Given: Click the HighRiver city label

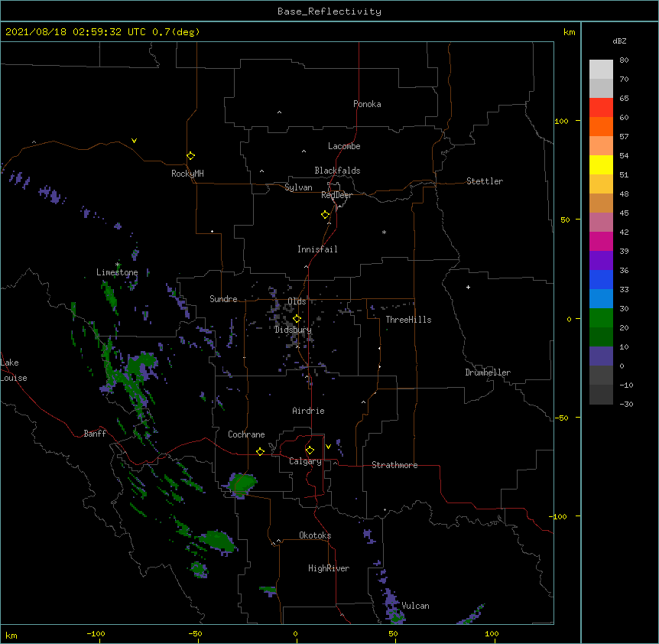Looking at the screenshot, I should [x=329, y=568].
